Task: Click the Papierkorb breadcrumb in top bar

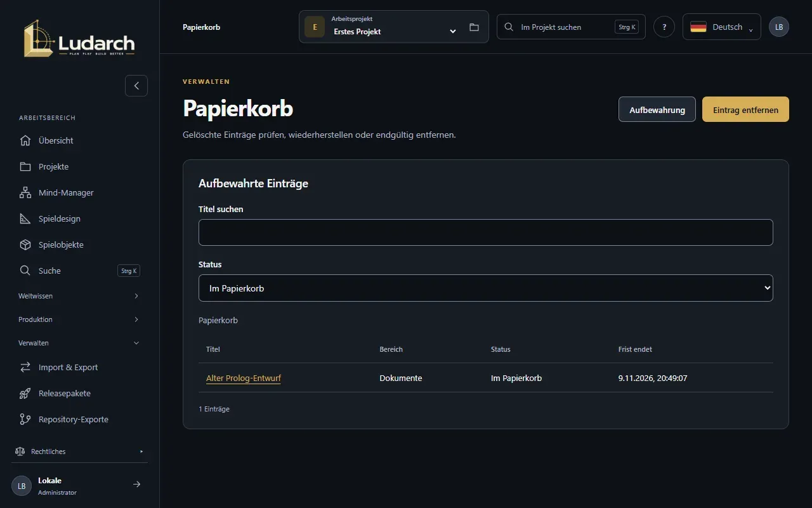Action: (201, 27)
